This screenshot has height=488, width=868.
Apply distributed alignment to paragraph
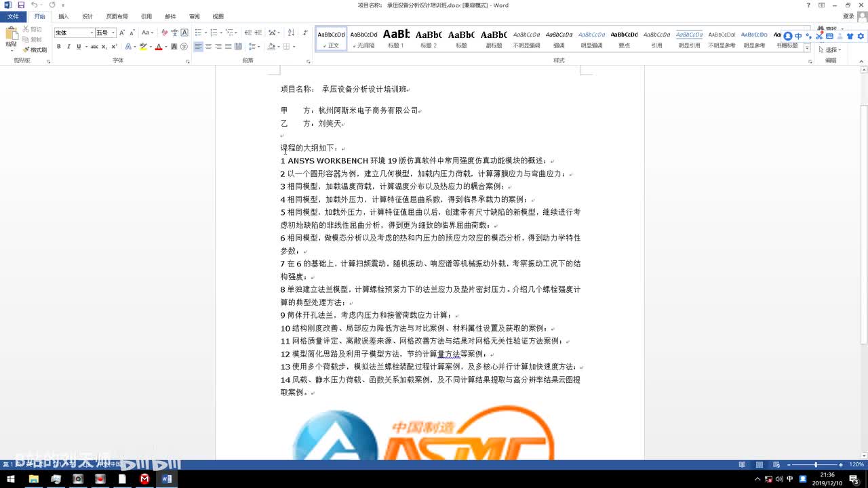click(238, 47)
